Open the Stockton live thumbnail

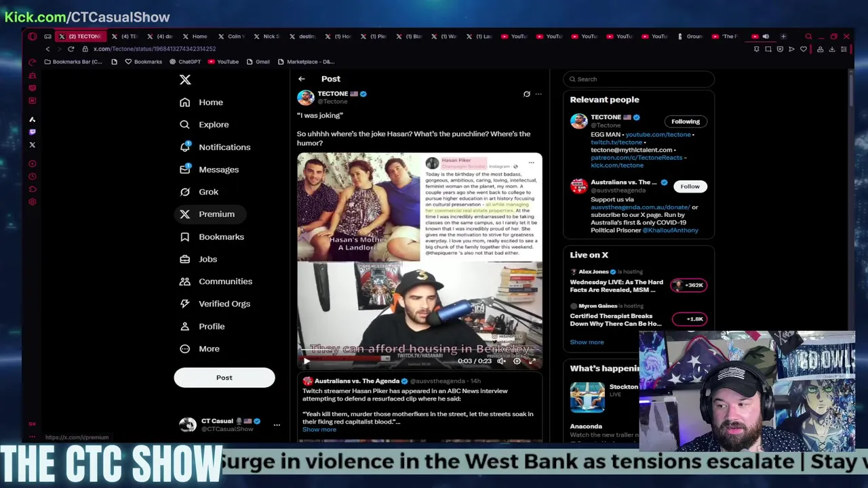click(587, 397)
